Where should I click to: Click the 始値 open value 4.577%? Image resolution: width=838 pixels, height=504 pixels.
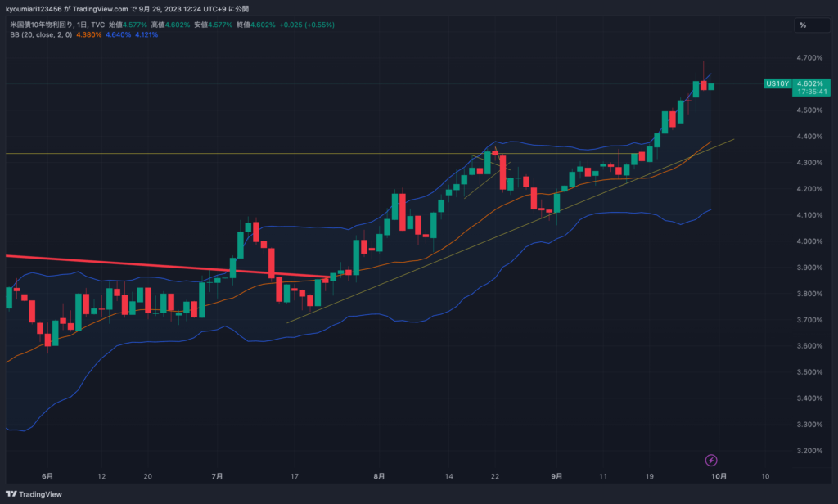(135, 25)
